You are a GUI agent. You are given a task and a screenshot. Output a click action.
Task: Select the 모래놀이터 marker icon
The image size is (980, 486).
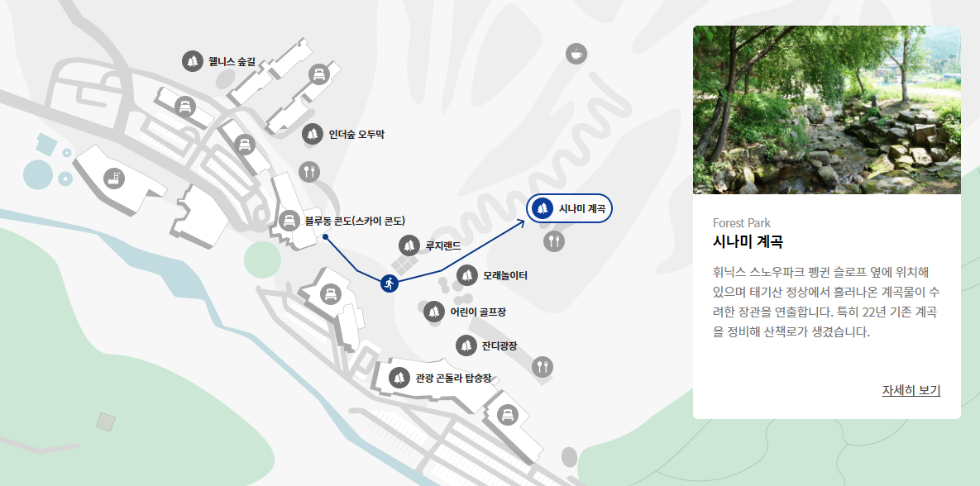click(x=467, y=275)
